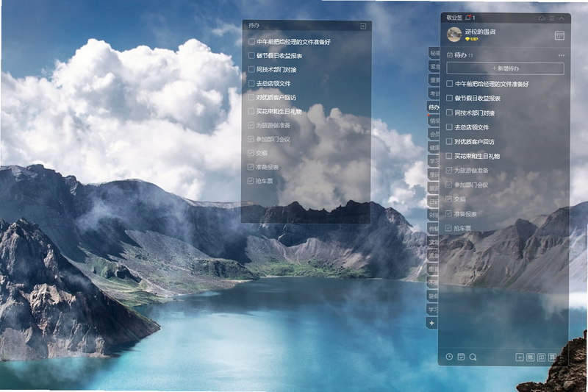Check 做节假日收益报表 in main panel
588x392 pixels.
tap(449, 98)
